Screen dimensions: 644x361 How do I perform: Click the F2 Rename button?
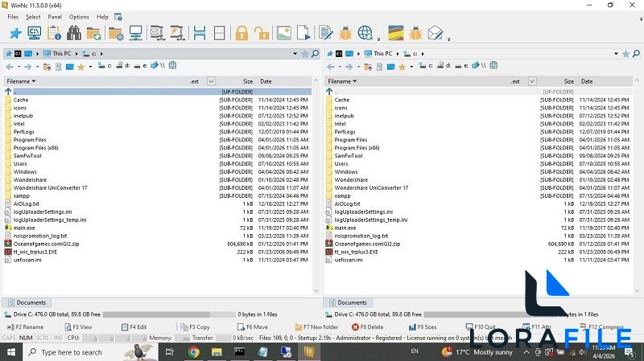[x=25, y=327]
